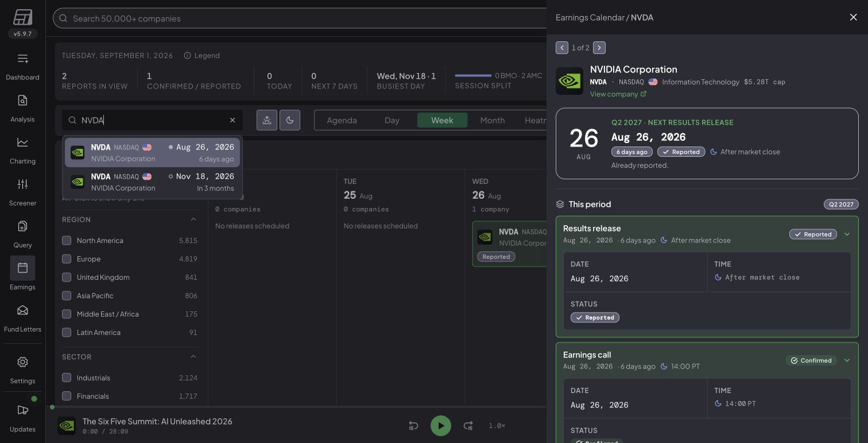Go to next earnings entry
Viewport: 868px width, 443px height.
[x=599, y=48]
